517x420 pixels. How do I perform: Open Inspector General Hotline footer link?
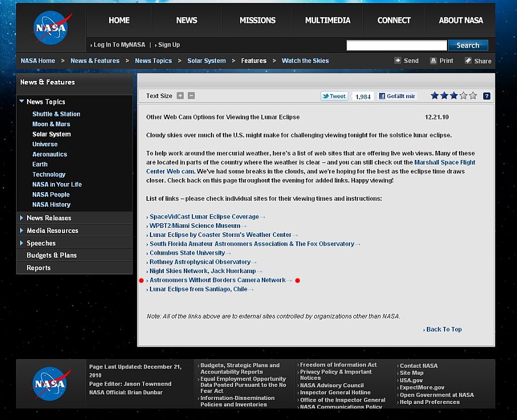335,392
